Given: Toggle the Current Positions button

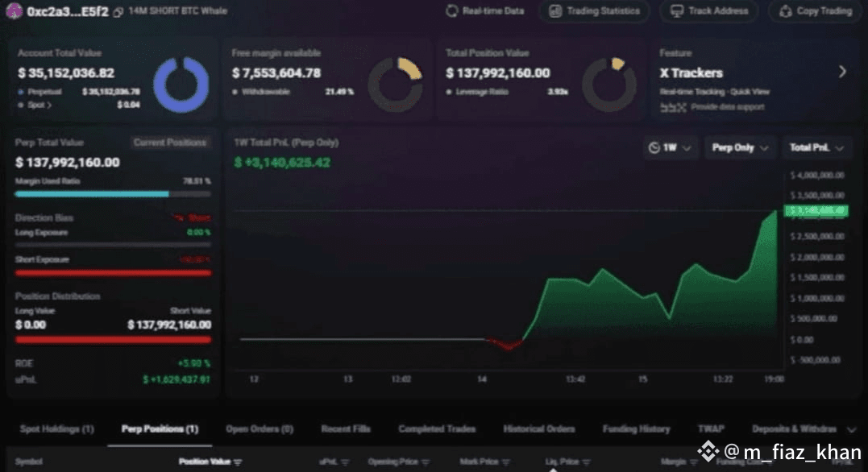Looking at the screenshot, I should coord(170,143).
